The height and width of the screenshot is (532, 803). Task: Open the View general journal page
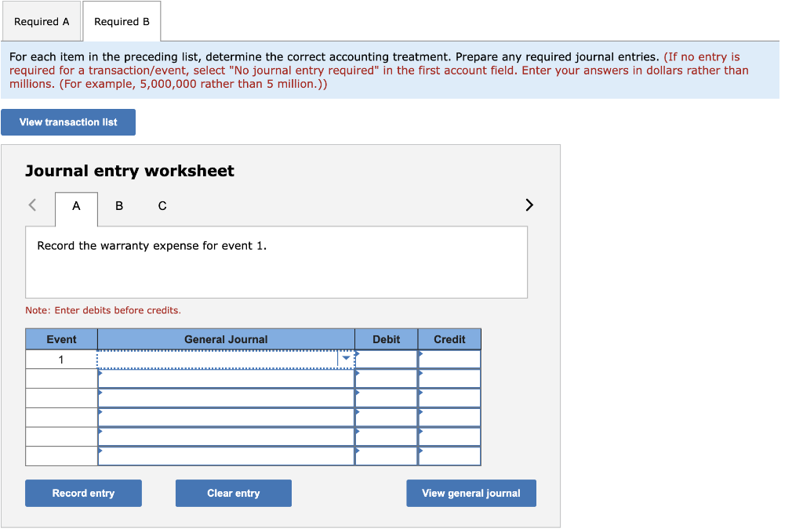(x=471, y=493)
